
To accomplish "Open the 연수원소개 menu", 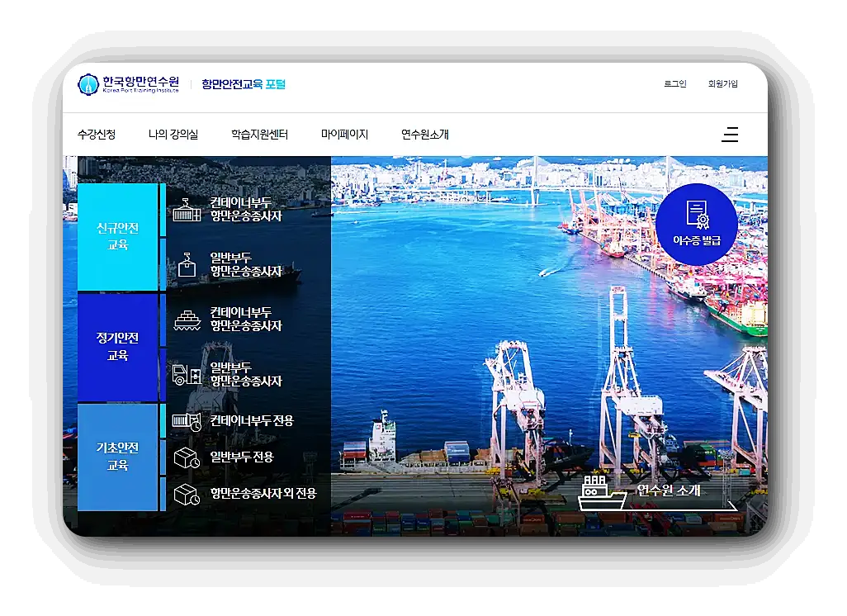I will click(425, 134).
